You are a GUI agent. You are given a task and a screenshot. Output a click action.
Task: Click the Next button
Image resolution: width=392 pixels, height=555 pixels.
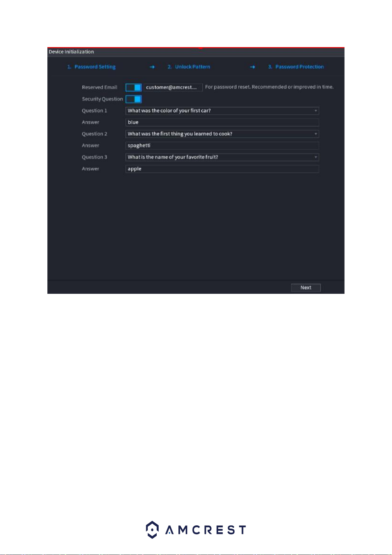tap(306, 288)
